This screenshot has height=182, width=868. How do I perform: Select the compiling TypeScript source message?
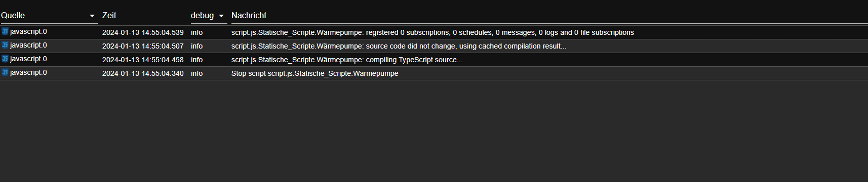347,60
